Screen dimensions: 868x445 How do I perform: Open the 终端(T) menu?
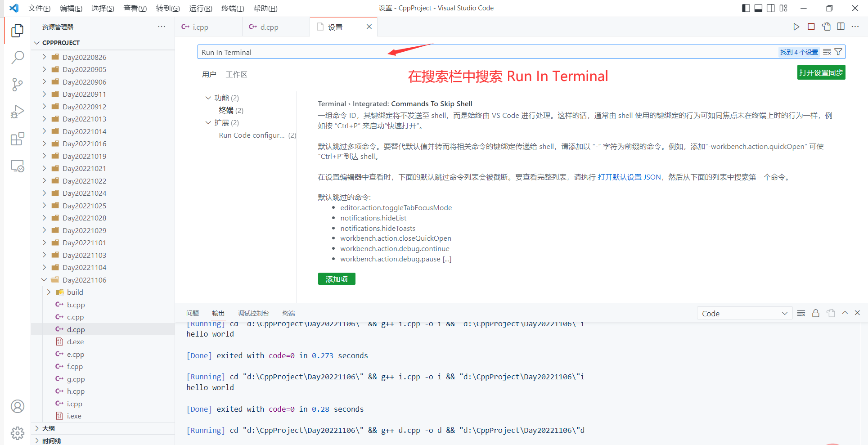pyautogui.click(x=233, y=8)
